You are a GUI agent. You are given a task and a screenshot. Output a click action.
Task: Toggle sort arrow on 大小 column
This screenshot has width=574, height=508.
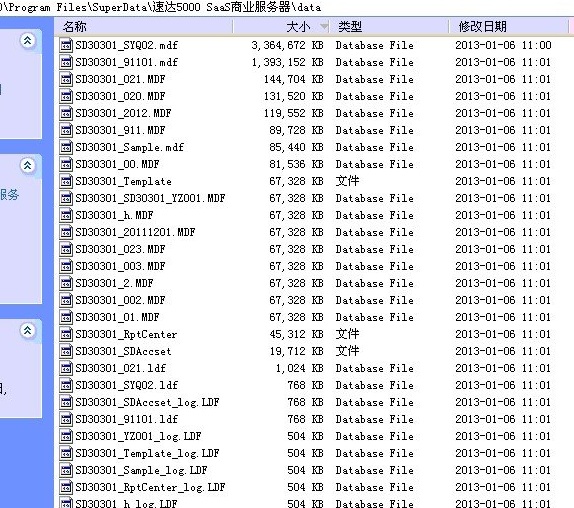point(324,27)
